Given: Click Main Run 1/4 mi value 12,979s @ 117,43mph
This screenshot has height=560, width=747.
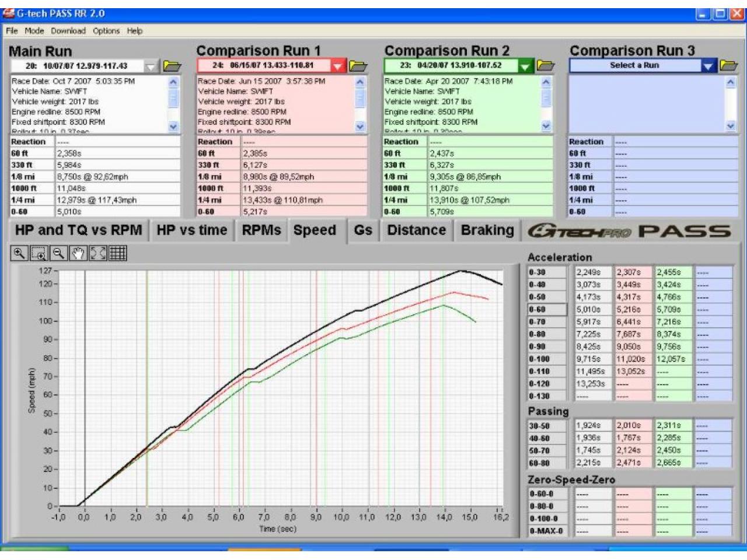Looking at the screenshot, I should pos(118,200).
